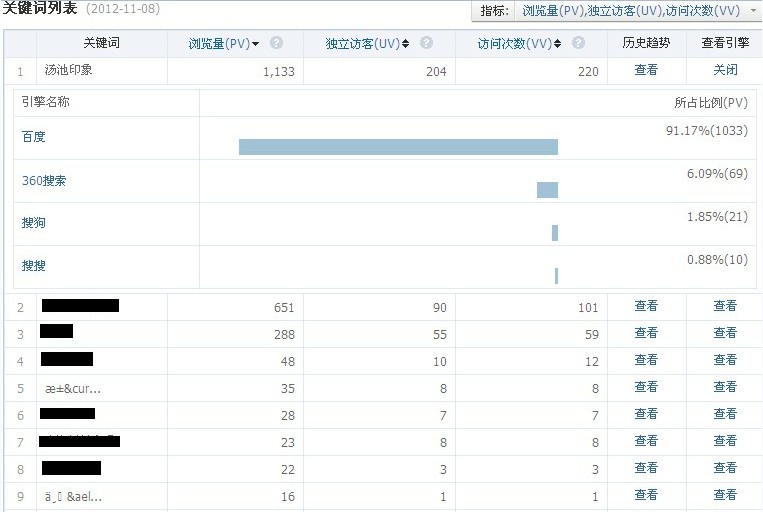This screenshot has height=512, width=763.
Task: Sort table by 独立访客(UV) column
Action: tap(367, 44)
